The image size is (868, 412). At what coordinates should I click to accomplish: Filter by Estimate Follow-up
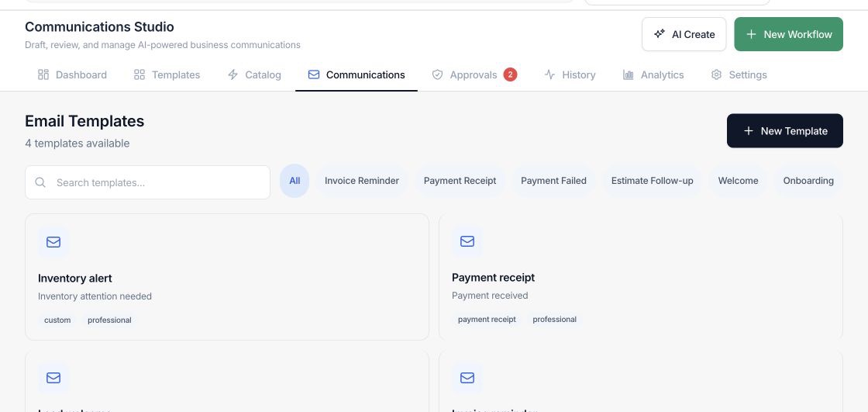(x=652, y=181)
